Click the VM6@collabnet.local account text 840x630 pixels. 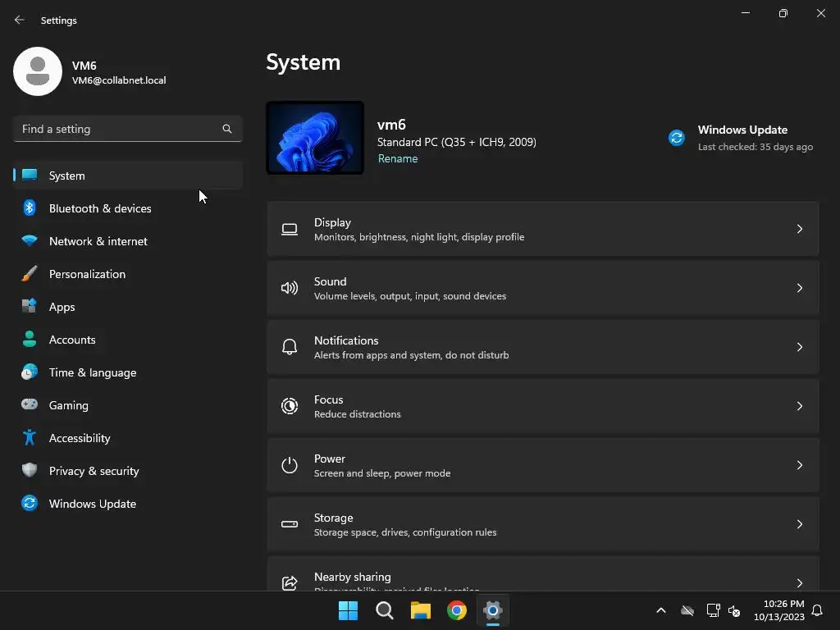pyautogui.click(x=119, y=80)
